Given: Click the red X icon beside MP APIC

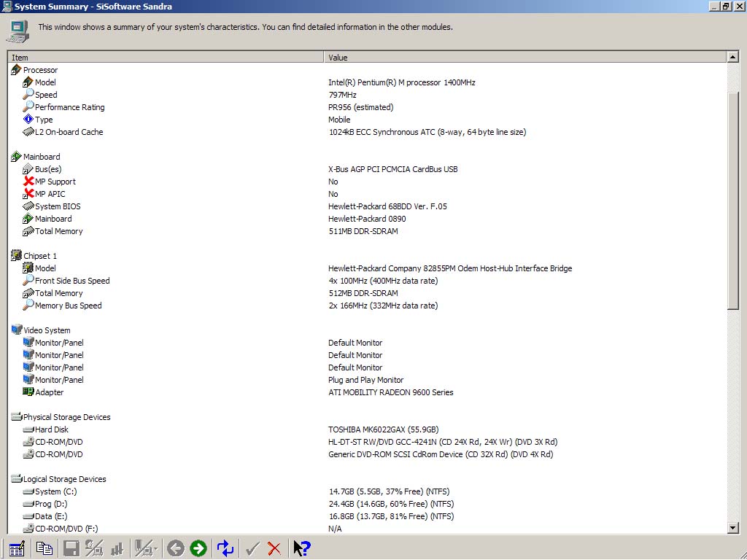Looking at the screenshot, I should click(x=28, y=194).
